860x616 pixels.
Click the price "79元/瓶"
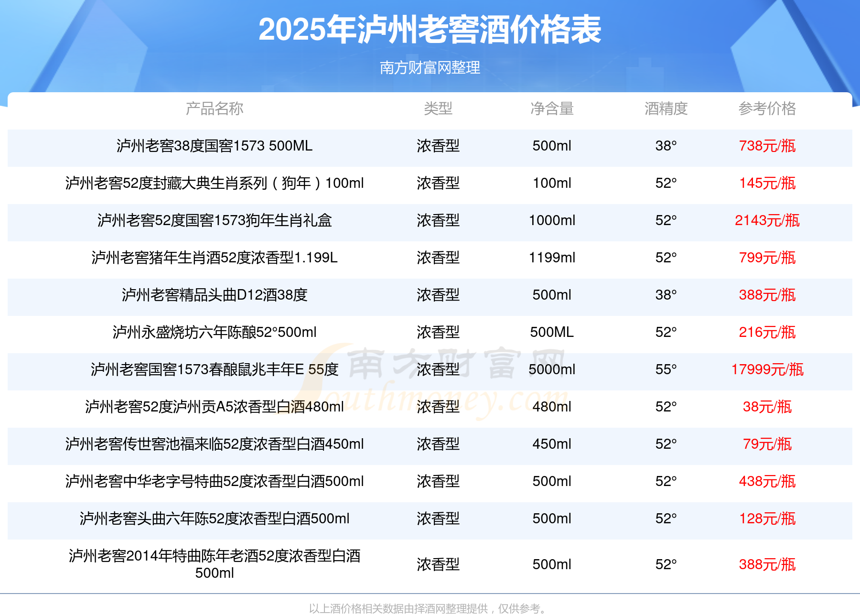point(767,444)
